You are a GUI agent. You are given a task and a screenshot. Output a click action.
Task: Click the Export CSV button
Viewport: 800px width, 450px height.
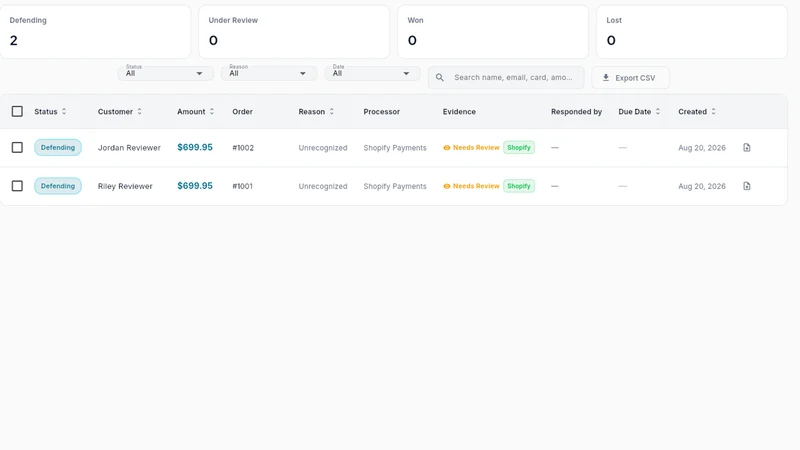click(630, 78)
